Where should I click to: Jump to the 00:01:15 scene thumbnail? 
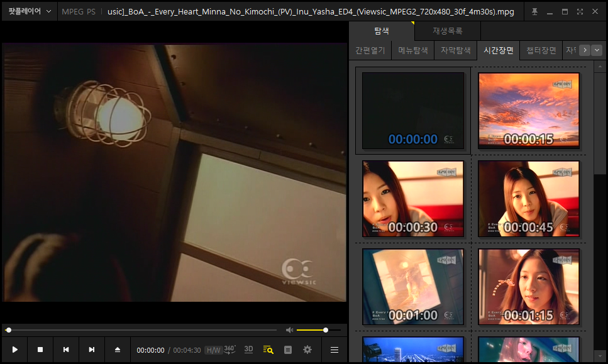pos(529,287)
